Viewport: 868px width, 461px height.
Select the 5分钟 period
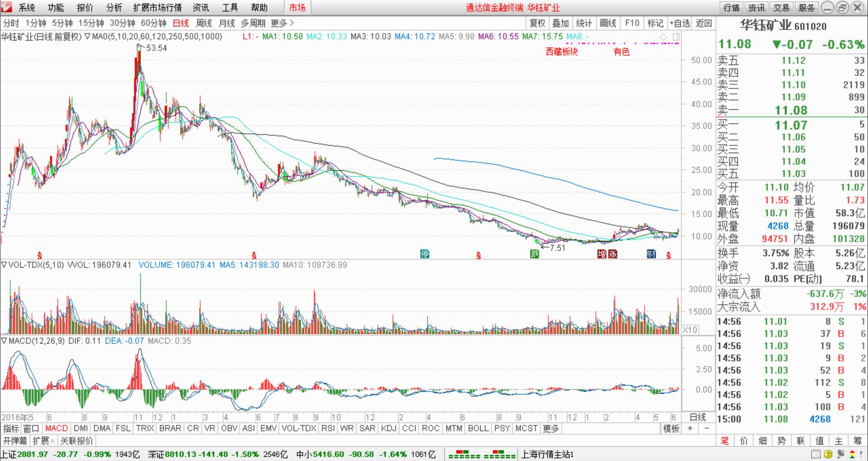point(62,23)
